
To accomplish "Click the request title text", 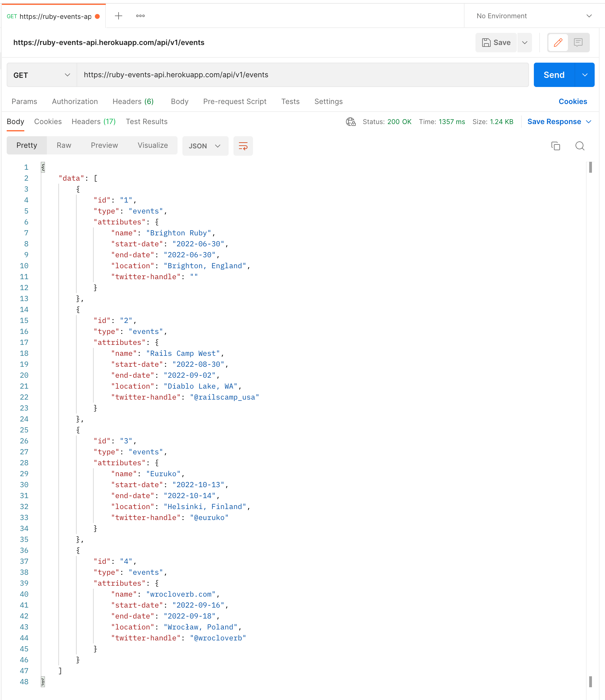I will [x=109, y=43].
